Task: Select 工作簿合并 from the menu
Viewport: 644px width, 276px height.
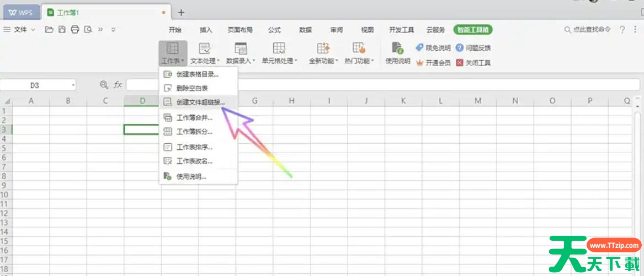Action: pos(198,118)
